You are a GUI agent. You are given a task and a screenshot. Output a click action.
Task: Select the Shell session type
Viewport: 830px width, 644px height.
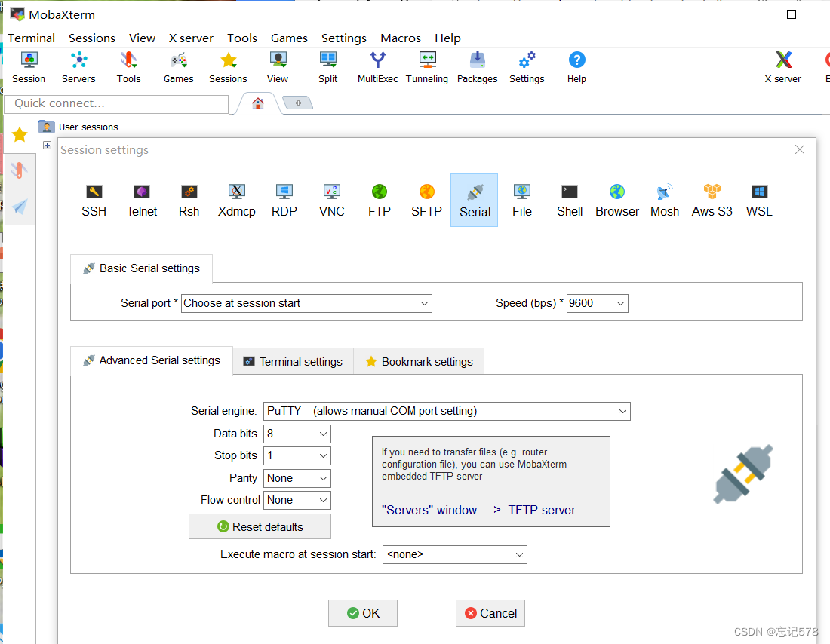pos(570,200)
